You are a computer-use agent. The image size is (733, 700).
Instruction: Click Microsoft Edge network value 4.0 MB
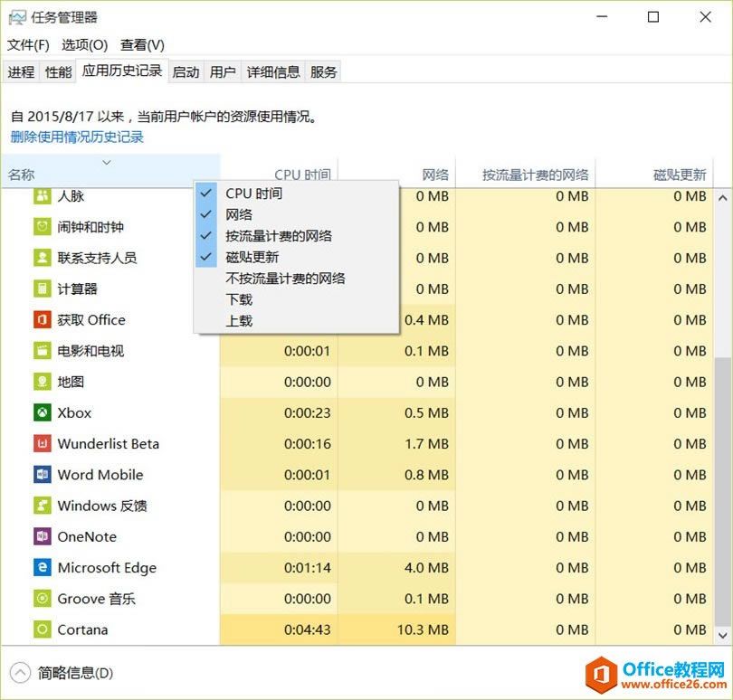[426, 567]
